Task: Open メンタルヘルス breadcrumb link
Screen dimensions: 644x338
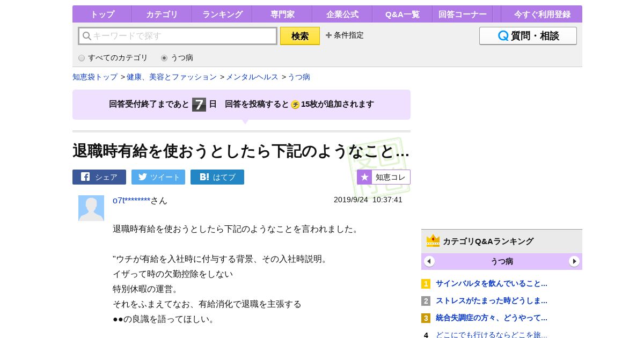Action: tap(252, 77)
